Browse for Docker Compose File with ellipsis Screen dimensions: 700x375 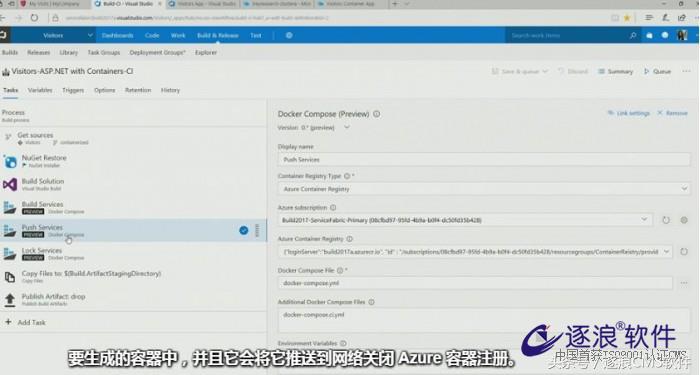(x=683, y=283)
